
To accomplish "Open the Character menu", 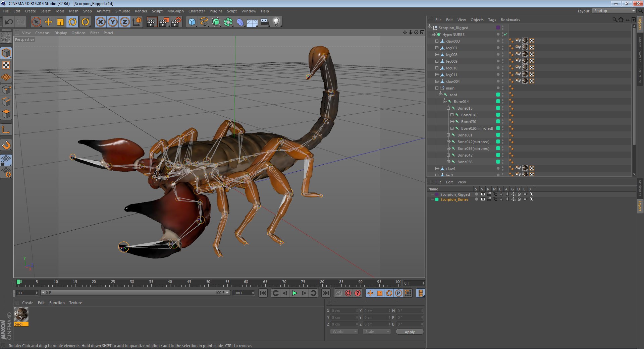I will (x=197, y=11).
